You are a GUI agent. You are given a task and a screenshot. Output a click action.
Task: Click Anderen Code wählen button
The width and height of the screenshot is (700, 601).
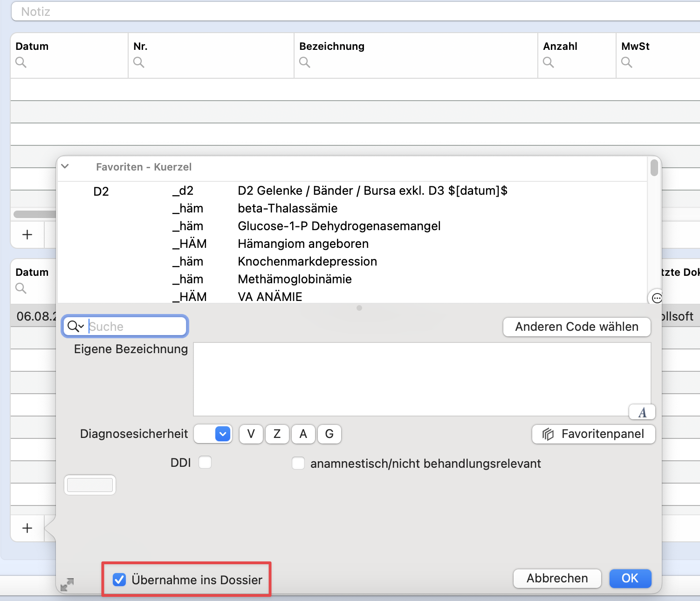(x=576, y=327)
